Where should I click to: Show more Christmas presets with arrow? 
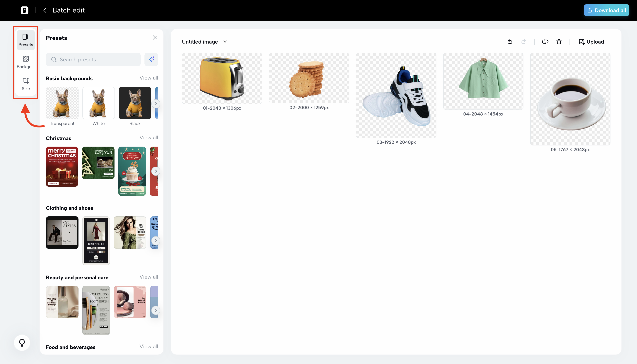(156, 171)
